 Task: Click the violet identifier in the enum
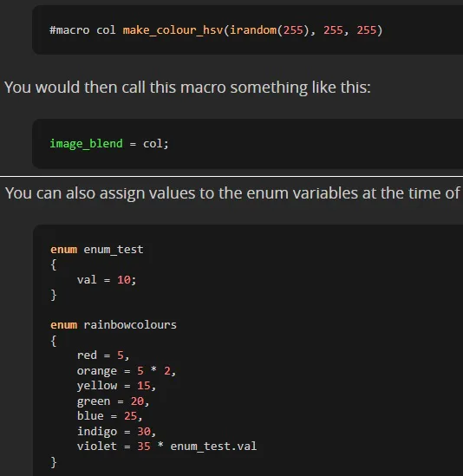pos(97,447)
